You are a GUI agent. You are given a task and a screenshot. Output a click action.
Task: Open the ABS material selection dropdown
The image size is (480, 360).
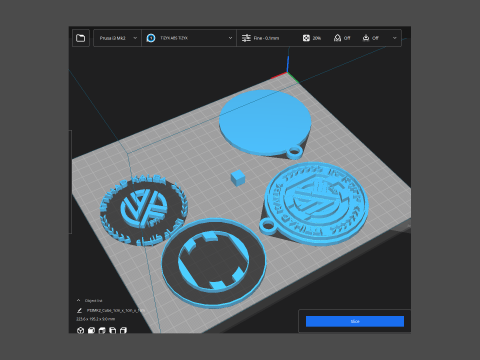coord(189,38)
